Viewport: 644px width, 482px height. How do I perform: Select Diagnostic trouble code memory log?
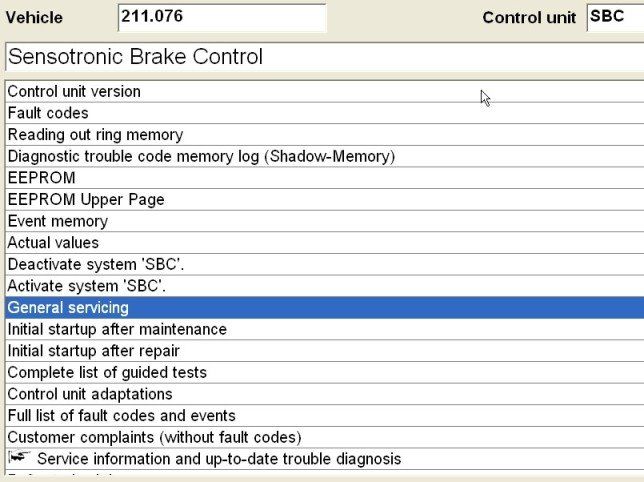[x=201, y=157]
